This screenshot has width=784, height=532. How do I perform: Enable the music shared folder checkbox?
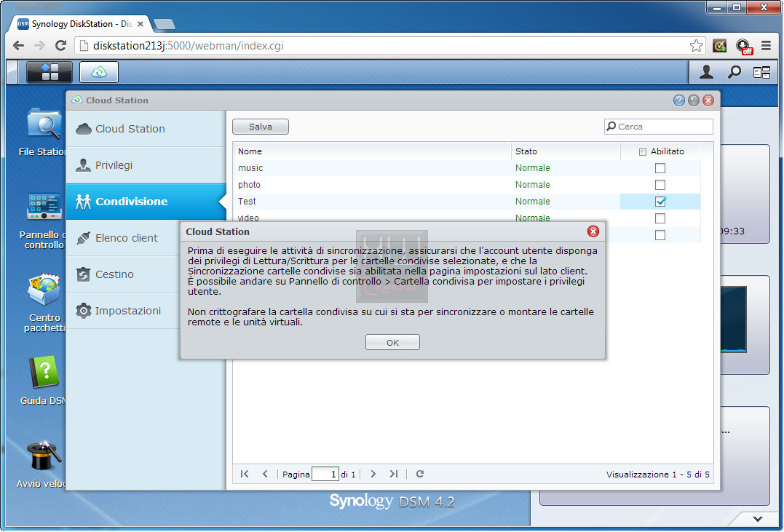pos(660,168)
